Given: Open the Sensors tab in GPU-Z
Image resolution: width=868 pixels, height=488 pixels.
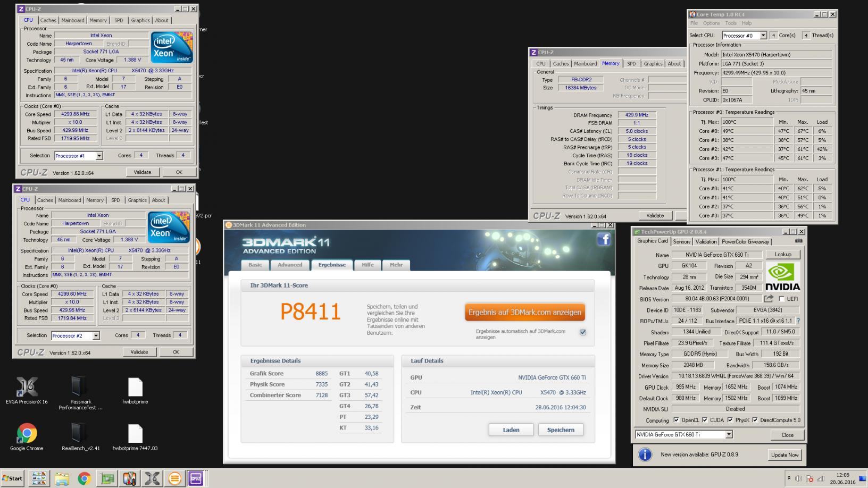Looking at the screenshot, I should point(681,241).
